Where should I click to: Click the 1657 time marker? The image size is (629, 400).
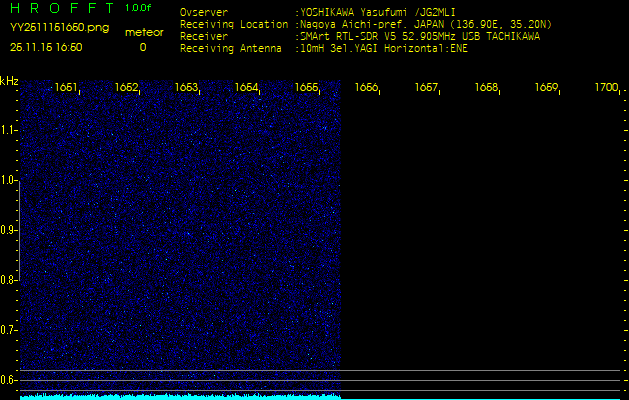(x=427, y=88)
